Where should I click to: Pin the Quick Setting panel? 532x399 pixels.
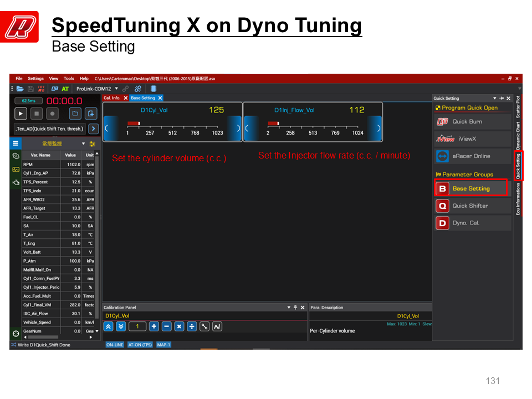pyautogui.click(x=502, y=99)
